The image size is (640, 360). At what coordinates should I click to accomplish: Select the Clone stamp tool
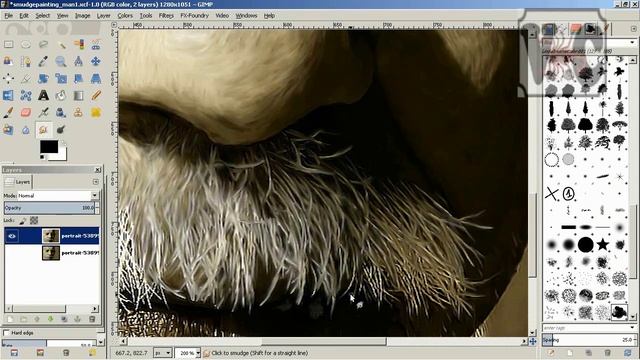pos(78,113)
